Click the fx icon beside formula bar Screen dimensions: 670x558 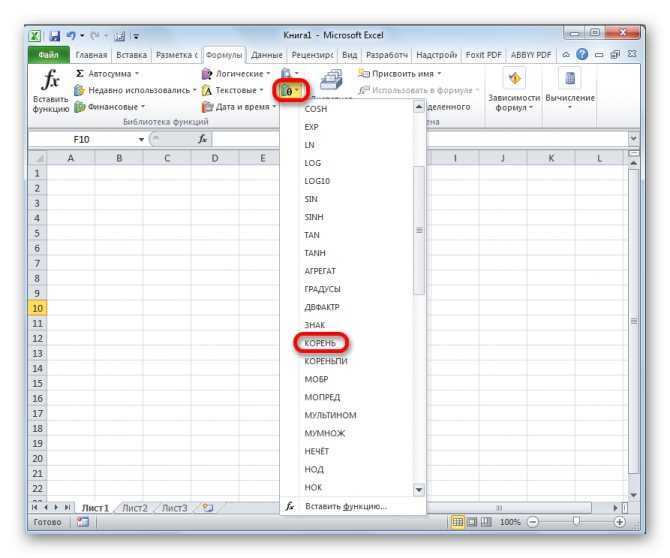pos(203,139)
